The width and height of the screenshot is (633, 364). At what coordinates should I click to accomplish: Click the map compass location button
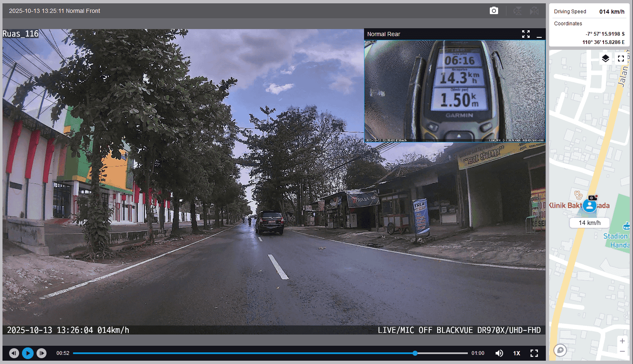(x=560, y=350)
